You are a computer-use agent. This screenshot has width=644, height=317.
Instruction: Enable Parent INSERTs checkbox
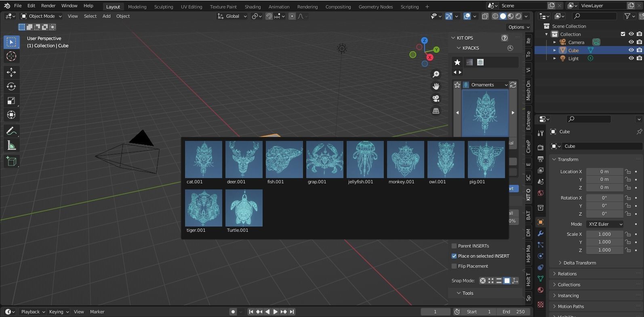454,246
